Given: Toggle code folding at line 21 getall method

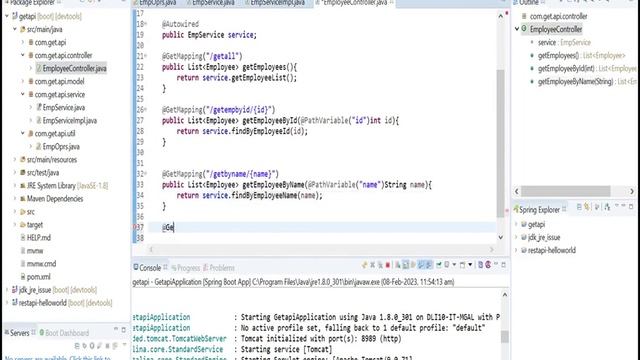Looking at the screenshot, I should 146,56.
